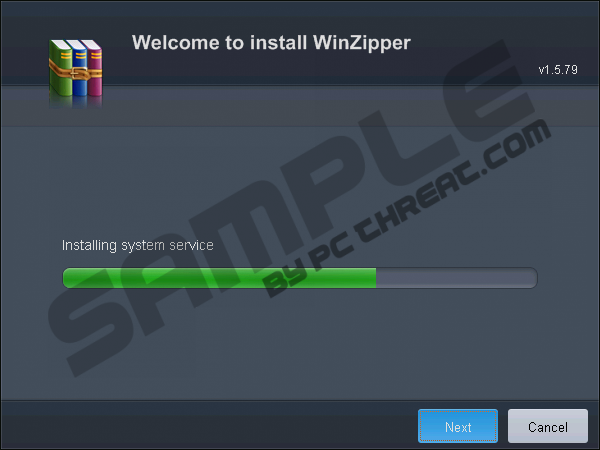Click the 'Welcome to install WinZipper' heading

click(271, 43)
